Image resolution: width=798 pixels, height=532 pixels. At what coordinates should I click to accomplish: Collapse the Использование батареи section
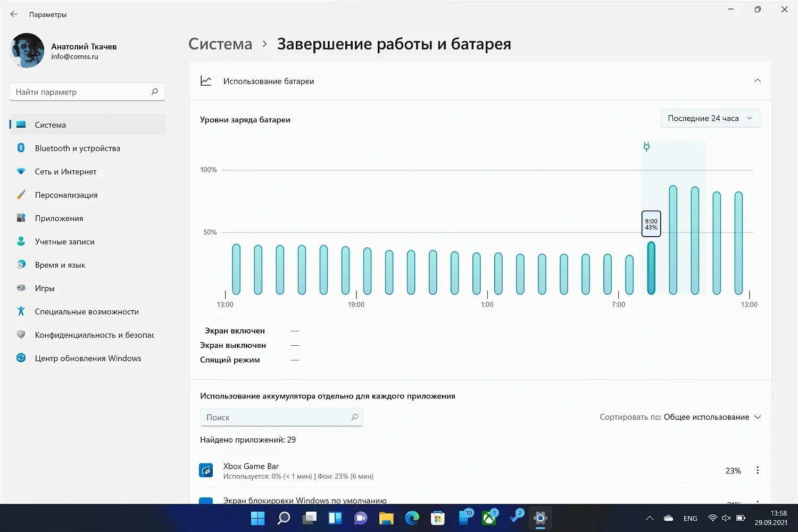click(758, 81)
